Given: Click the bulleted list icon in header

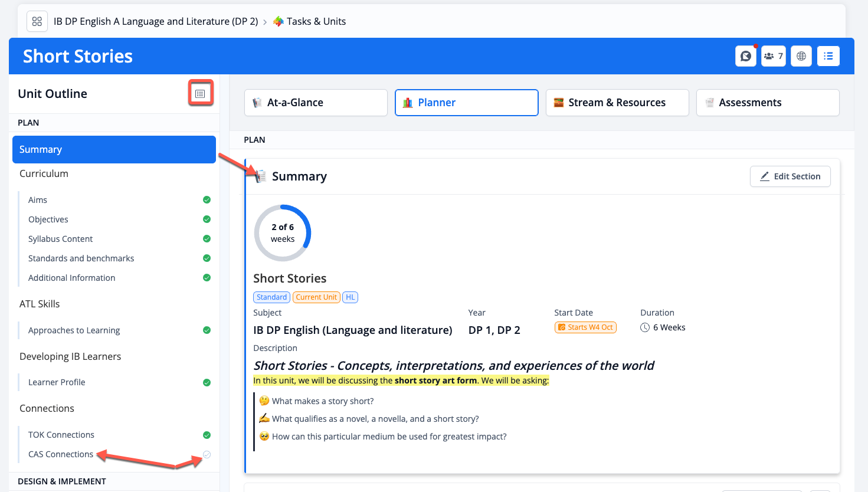Looking at the screenshot, I should click(828, 56).
